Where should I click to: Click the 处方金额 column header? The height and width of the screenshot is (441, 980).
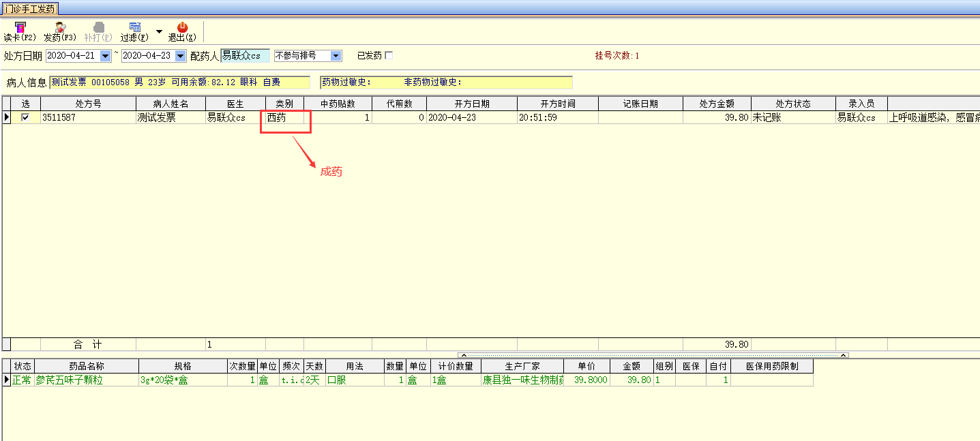coord(717,104)
